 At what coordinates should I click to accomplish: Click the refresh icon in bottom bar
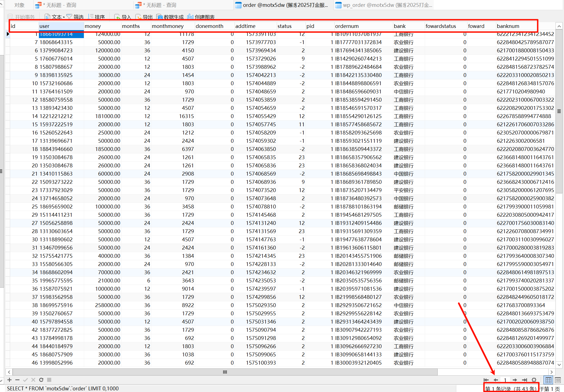pyautogui.click(x=41, y=380)
